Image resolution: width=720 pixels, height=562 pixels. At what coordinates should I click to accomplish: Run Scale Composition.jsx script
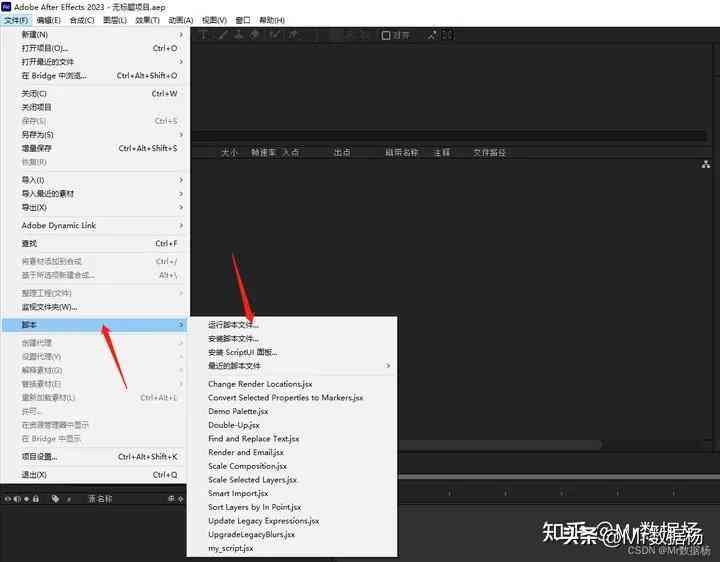point(292,466)
